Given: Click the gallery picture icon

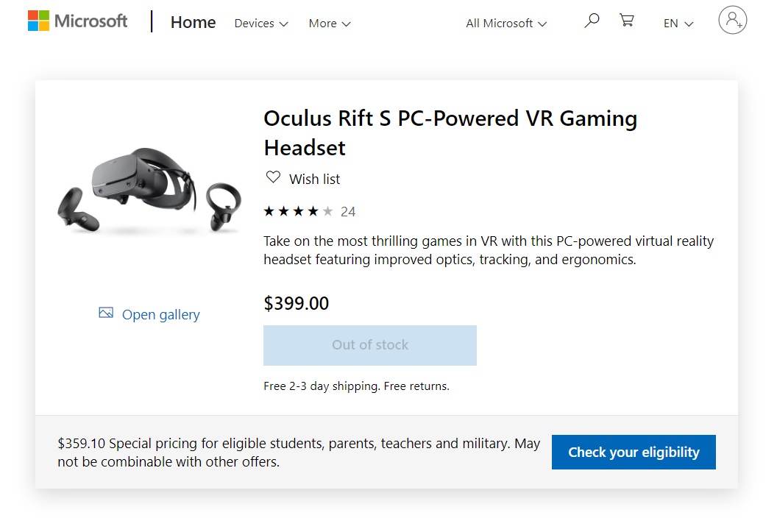Looking at the screenshot, I should pos(106,313).
